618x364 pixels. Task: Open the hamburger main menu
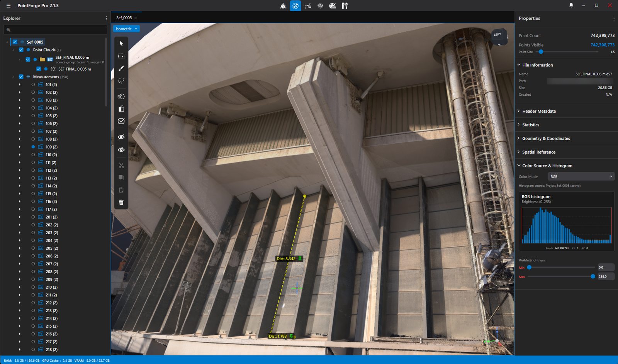click(8, 6)
